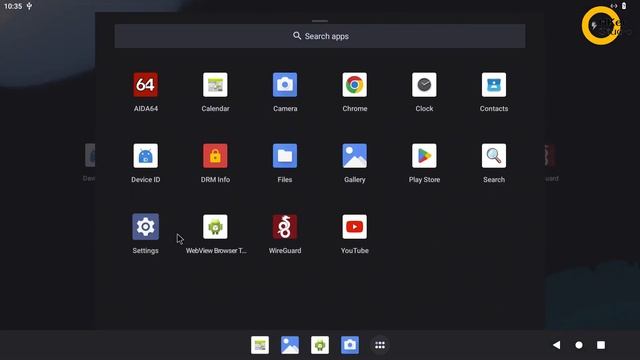
Task: Launch Calendar from the app drawer grid
Action: click(215, 85)
